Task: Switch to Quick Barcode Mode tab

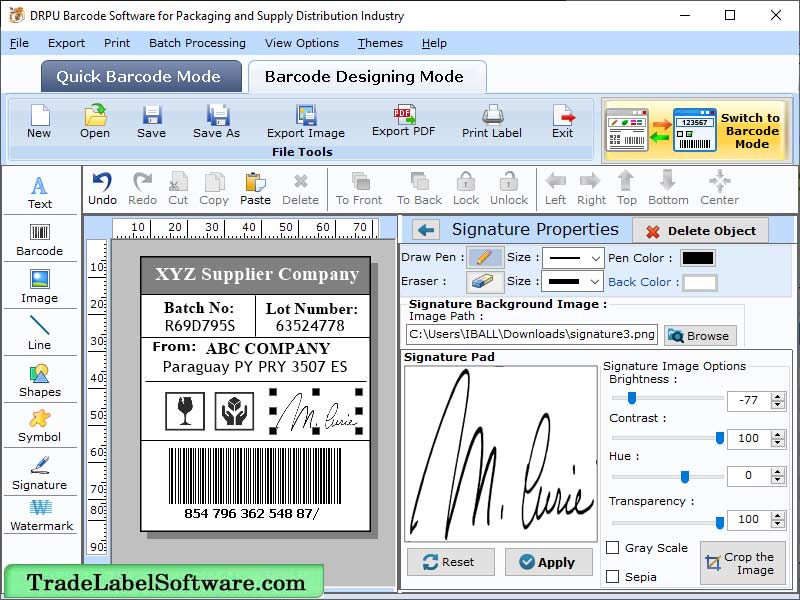Action: click(x=141, y=77)
